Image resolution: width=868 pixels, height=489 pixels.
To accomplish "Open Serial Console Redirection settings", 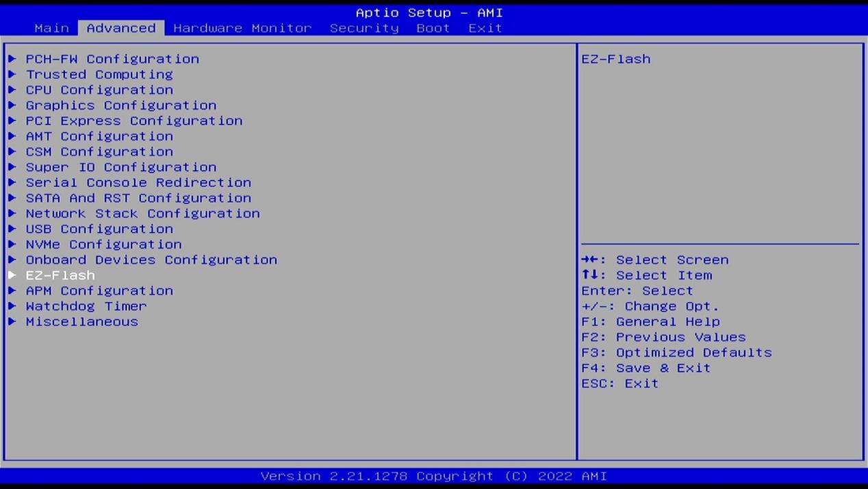I will pyautogui.click(x=138, y=183).
